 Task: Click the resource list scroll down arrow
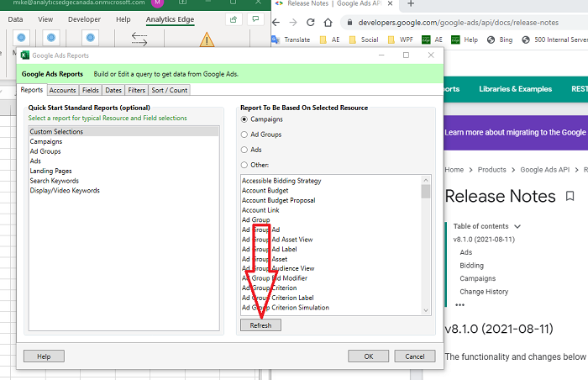[426, 310]
